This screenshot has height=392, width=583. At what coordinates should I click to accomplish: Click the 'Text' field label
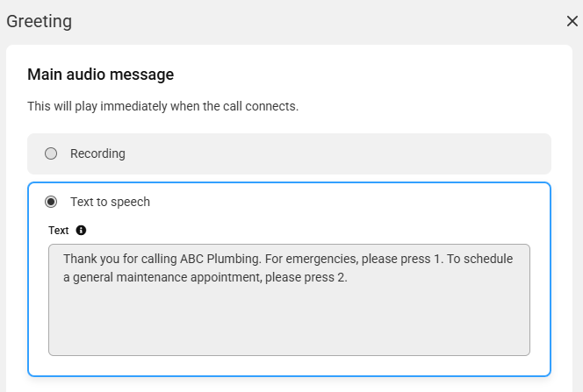pos(58,230)
